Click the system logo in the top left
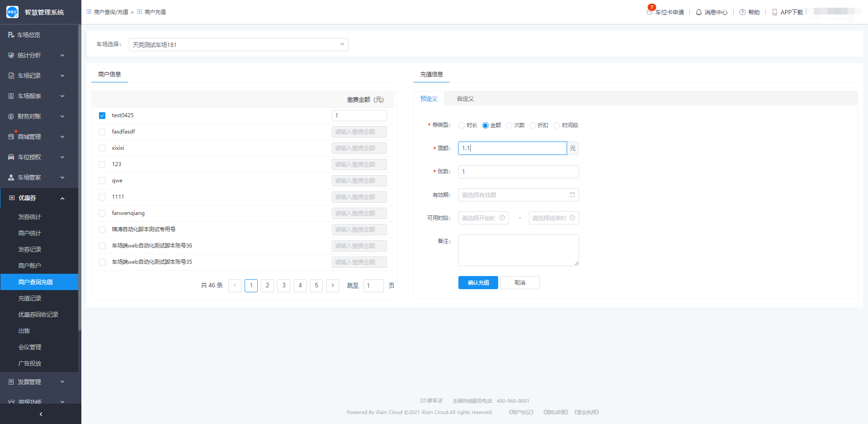The image size is (868, 424). point(12,12)
